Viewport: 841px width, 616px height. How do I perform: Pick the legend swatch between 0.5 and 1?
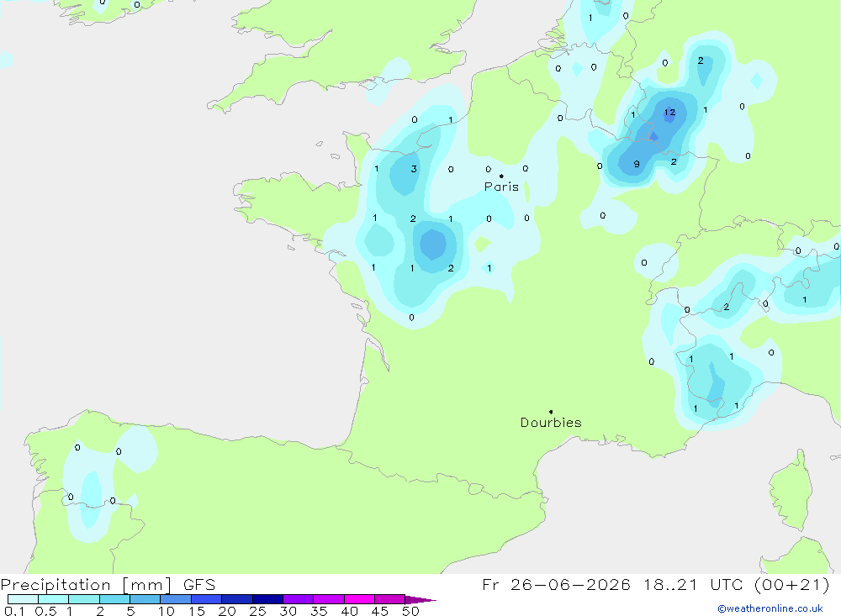coord(53,599)
